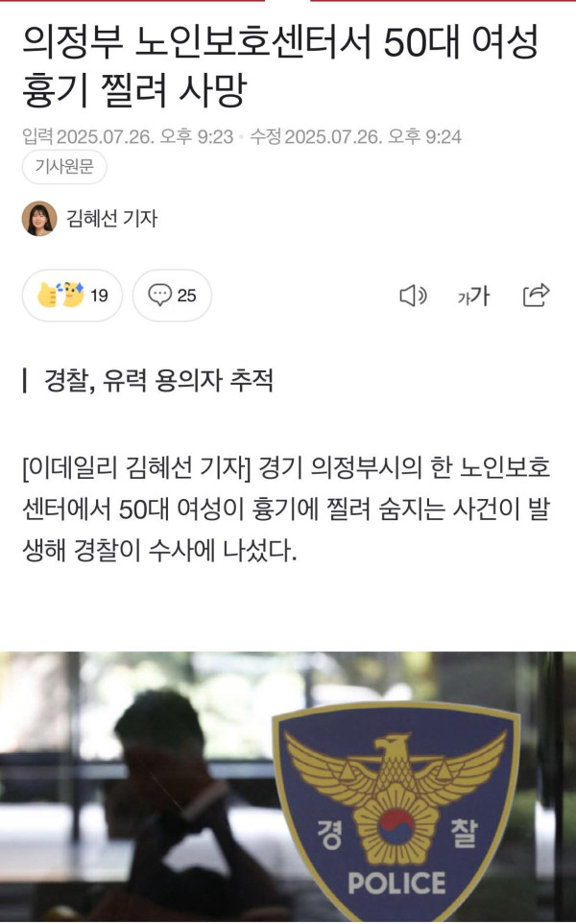
Task: Select the subheading 경찰, 유력 용의자 추적
Action: point(158,380)
